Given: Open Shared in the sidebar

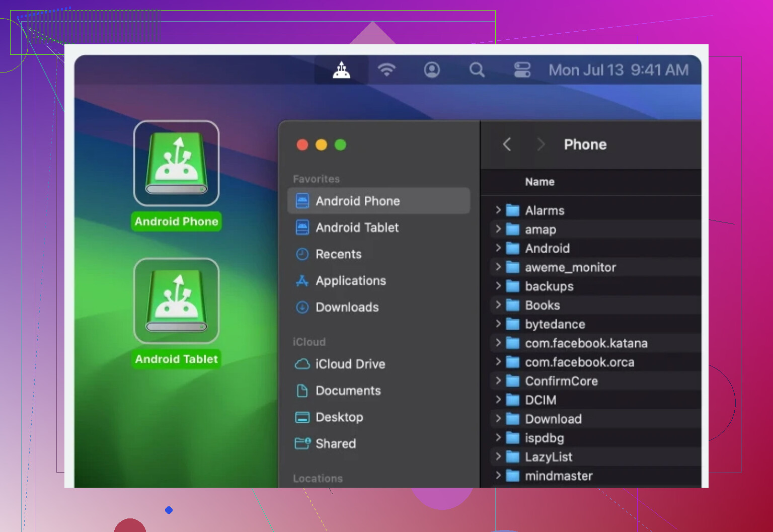Looking at the screenshot, I should click(x=378, y=443).
